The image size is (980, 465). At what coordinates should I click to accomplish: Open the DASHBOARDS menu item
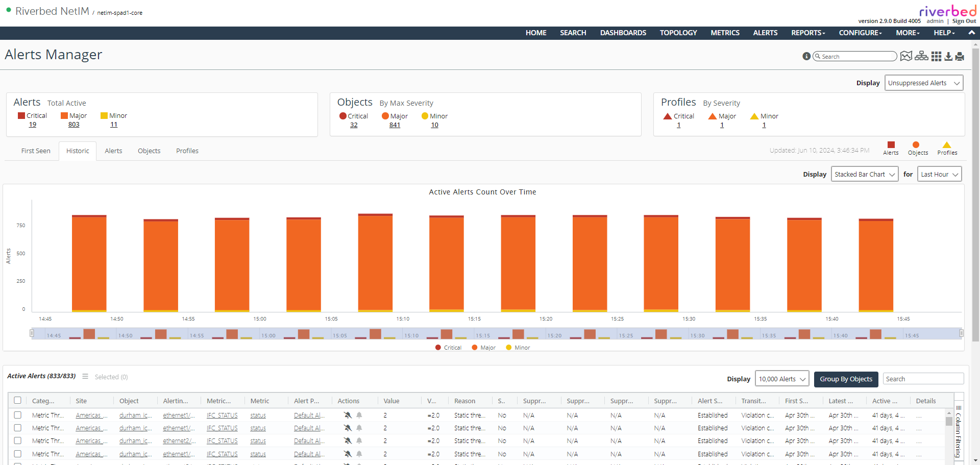[x=623, y=33]
